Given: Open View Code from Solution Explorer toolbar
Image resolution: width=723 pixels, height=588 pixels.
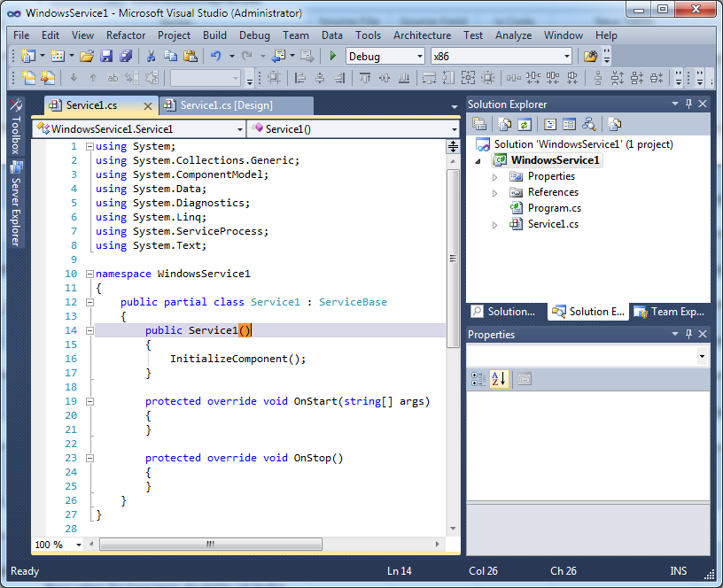Looking at the screenshot, I should coord(549,124).
